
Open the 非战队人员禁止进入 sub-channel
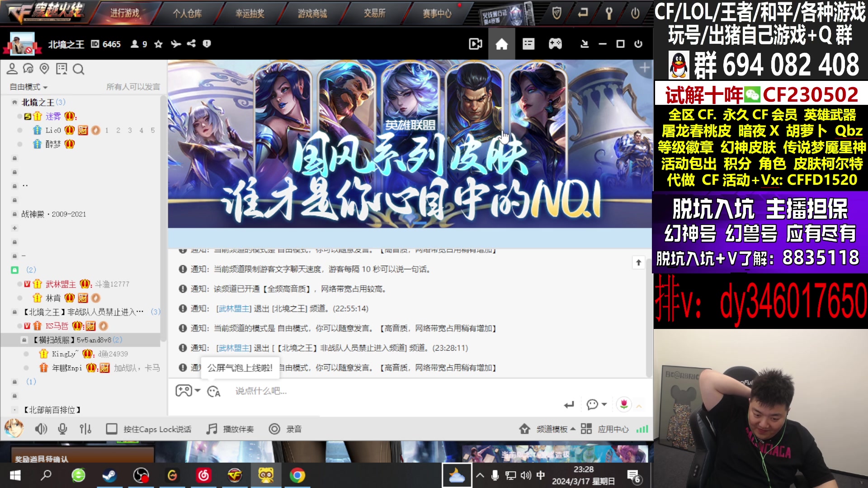83,312
